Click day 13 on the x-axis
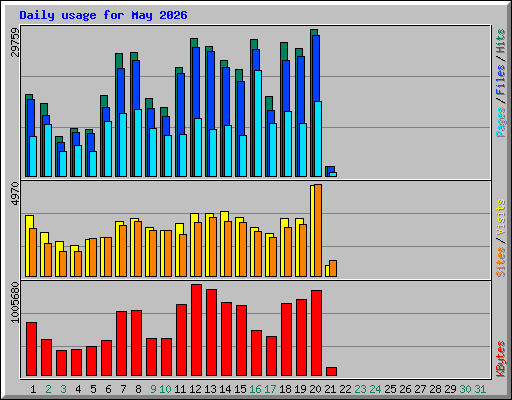Viewport: 512px width, 400px height. point(210,389)
